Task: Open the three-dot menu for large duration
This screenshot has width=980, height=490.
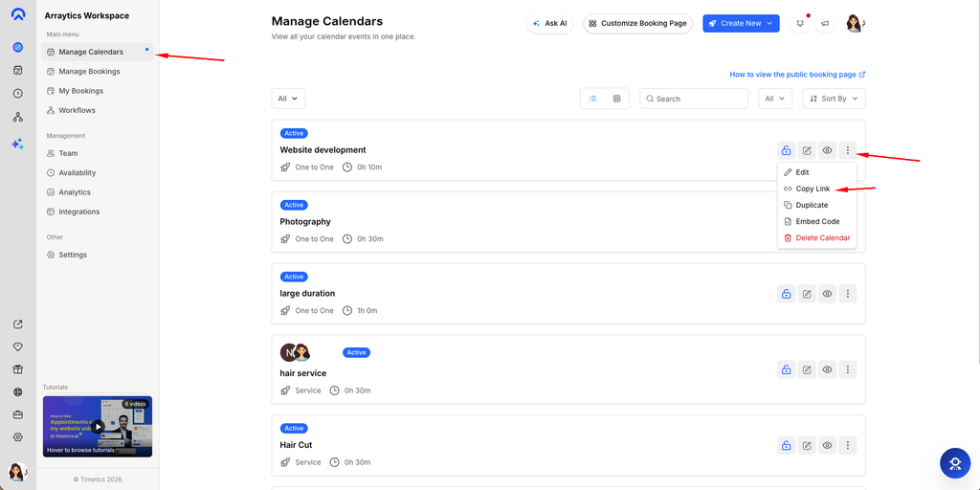Action: [x=848, y=294]
